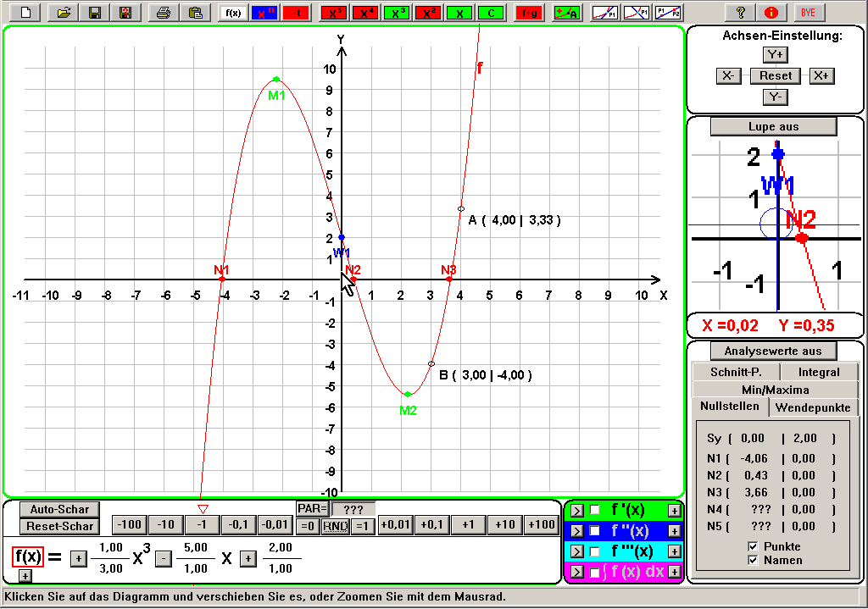Uncheck the Namen checkbox
Screen dimensions: 868x609
coord(754,560)
